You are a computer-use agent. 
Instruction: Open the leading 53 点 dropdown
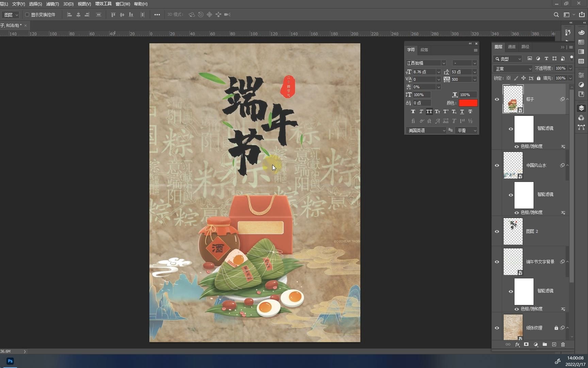click(475, 72)
